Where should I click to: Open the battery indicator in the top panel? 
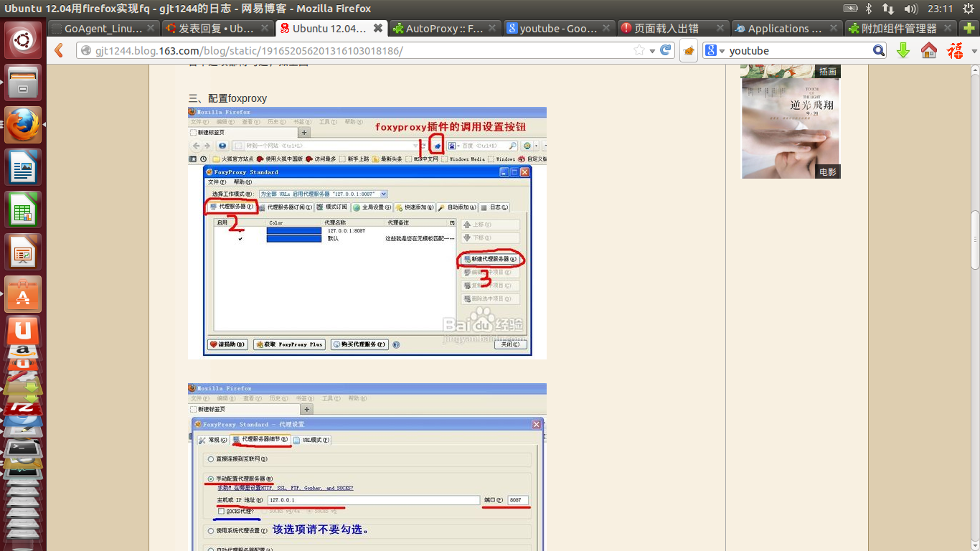click(x=850, y=9)
